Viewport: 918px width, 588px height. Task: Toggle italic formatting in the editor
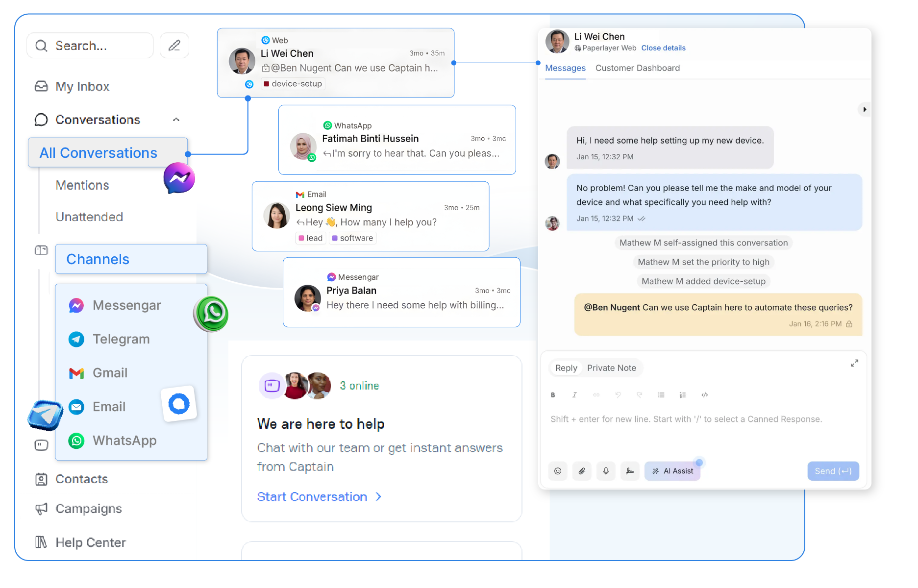click(x=574, y=395)
